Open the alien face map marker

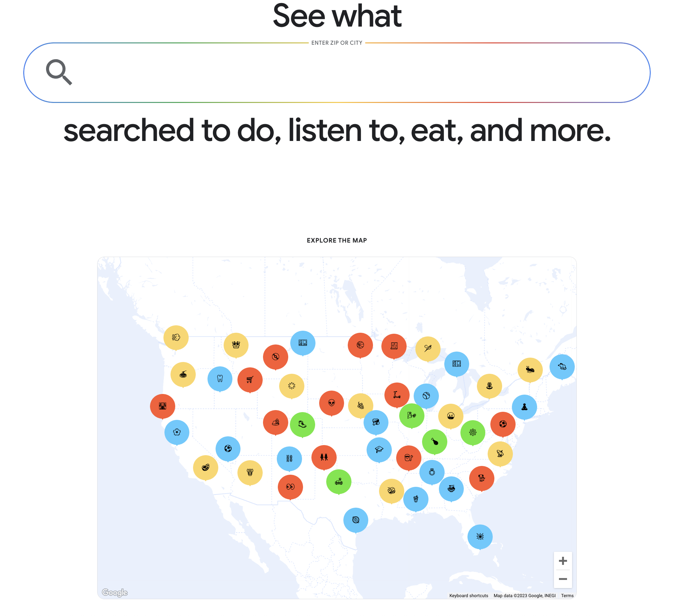coord(332,403)
